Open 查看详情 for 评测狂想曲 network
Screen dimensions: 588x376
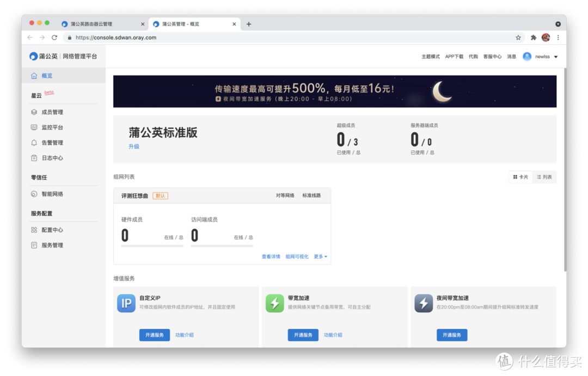tap(271, 256)
